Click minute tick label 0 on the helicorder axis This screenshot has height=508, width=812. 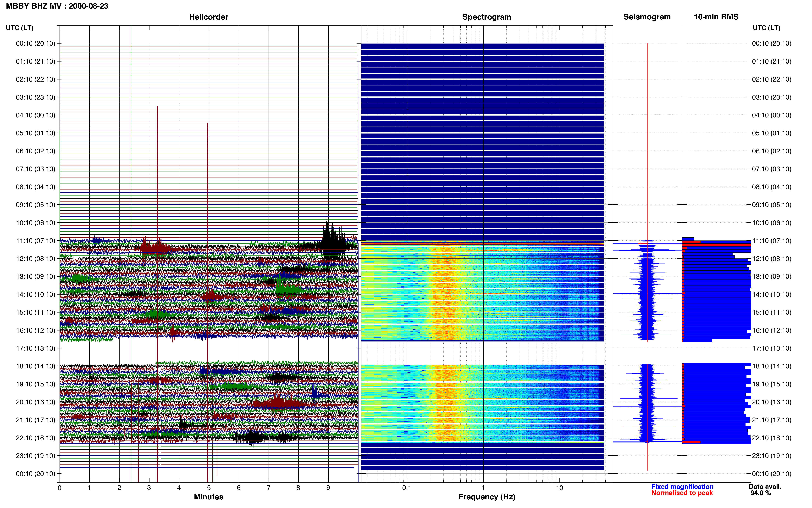point(59,488)
